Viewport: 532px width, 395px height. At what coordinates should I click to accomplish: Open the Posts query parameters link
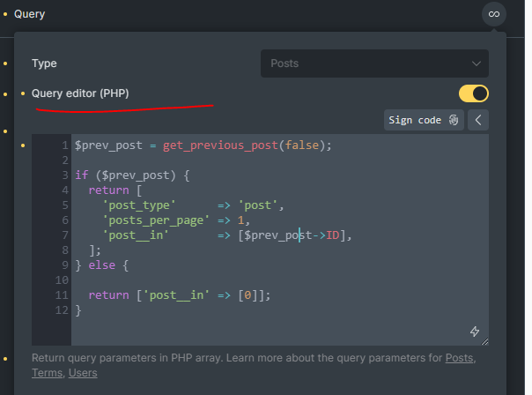click(459, 358)
